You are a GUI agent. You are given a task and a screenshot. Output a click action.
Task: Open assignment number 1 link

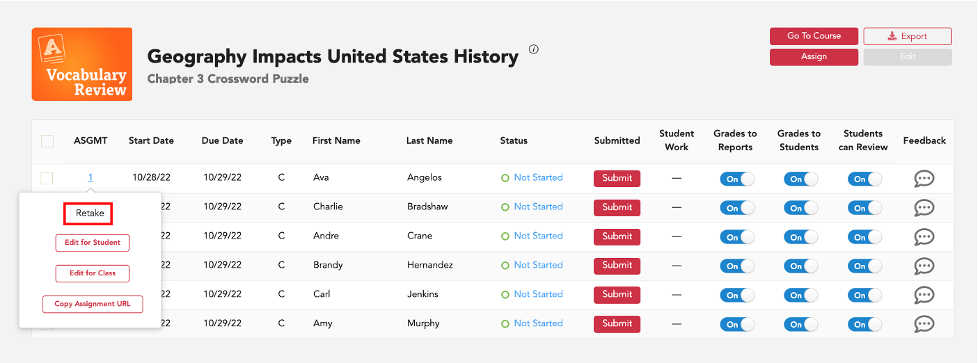90,178
